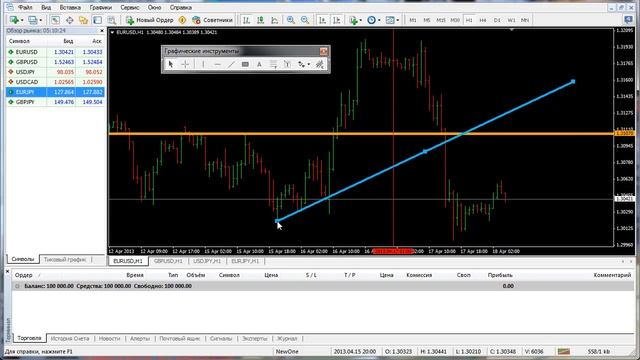Open the Вставка menu

coord(70,7)
